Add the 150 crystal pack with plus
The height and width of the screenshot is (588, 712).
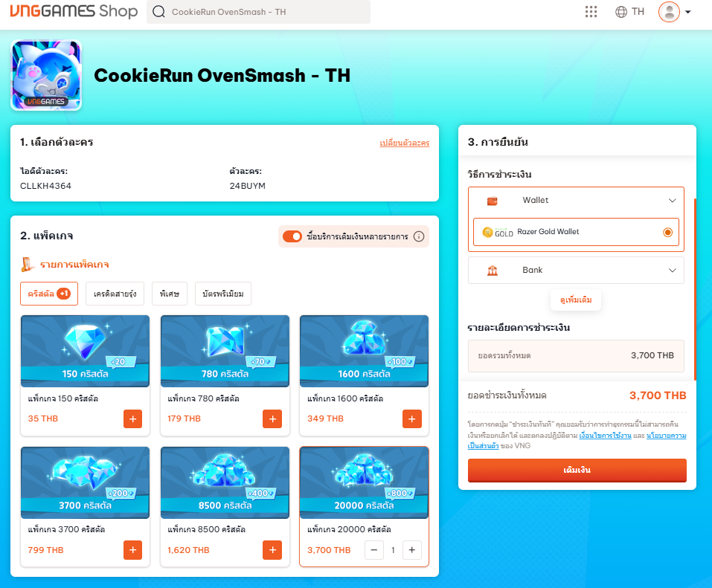[x=132, y=419]
